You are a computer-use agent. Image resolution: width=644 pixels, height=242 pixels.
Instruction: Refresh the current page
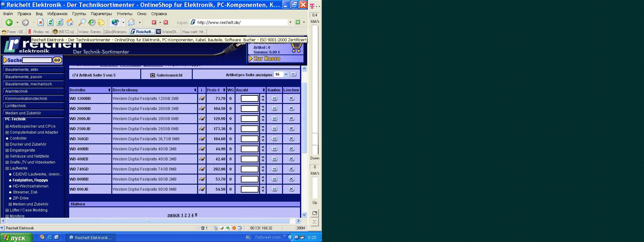(x=50, y=22)
